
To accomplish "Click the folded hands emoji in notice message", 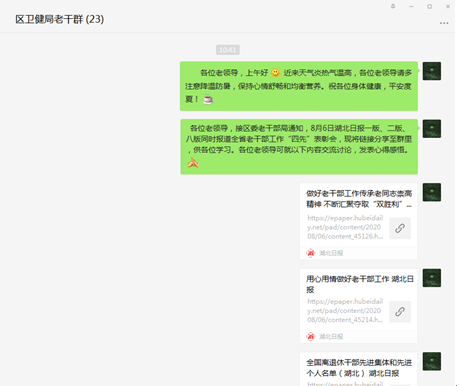I will [193, 163].
